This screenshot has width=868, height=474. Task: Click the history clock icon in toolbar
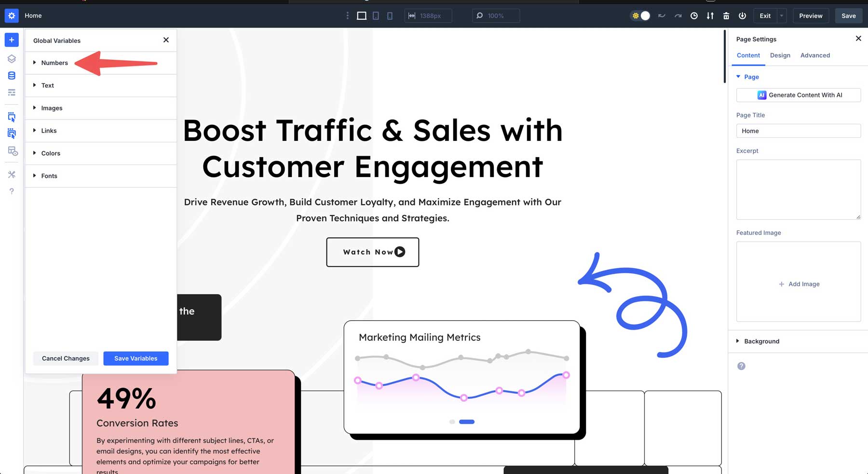click(694, 15)
